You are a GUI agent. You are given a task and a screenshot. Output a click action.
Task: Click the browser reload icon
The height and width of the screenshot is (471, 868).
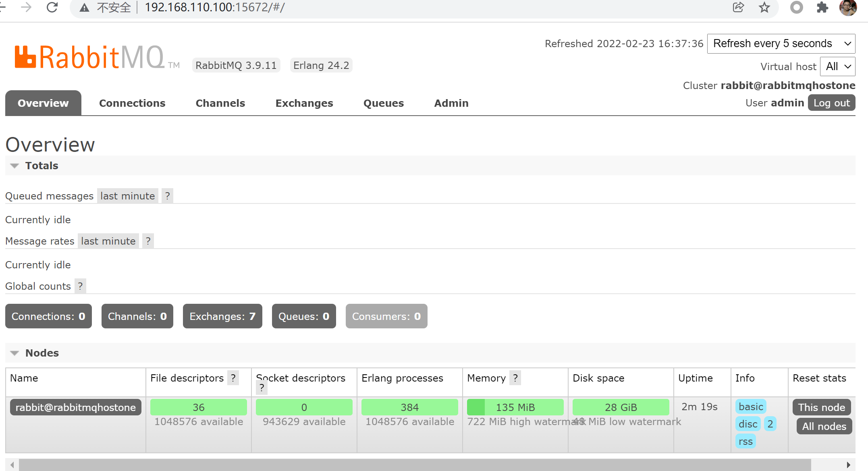(52, 7)
